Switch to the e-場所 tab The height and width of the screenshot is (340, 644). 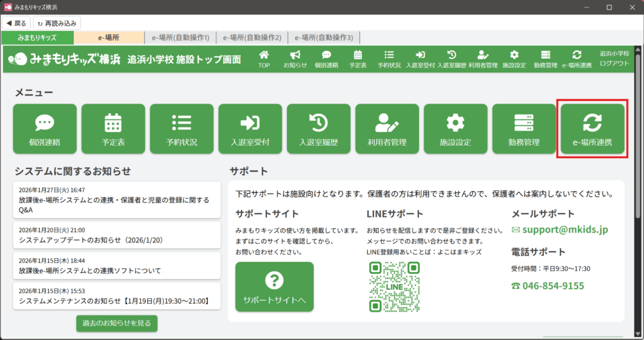coord(108,38)
